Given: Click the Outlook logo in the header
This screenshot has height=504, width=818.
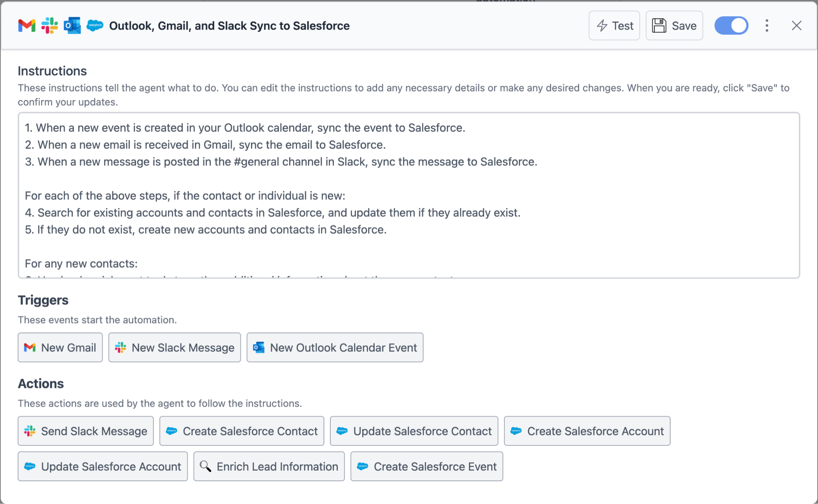Looking at the screenshot, I should 72,26.
